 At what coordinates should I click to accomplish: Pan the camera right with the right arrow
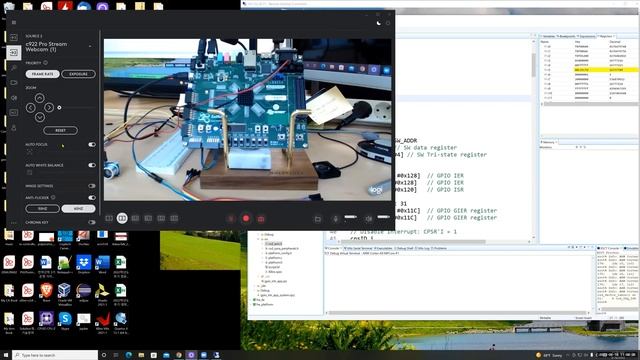coord(49,108)
